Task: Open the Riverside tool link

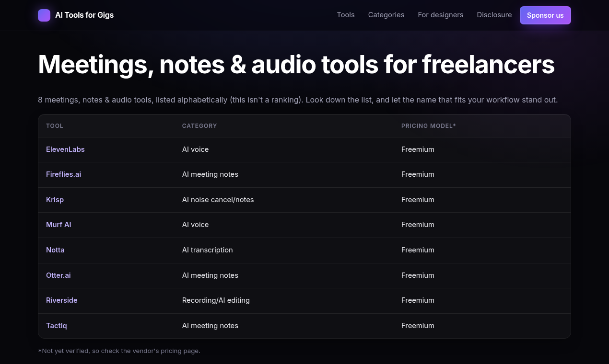Action: [62, 300]
